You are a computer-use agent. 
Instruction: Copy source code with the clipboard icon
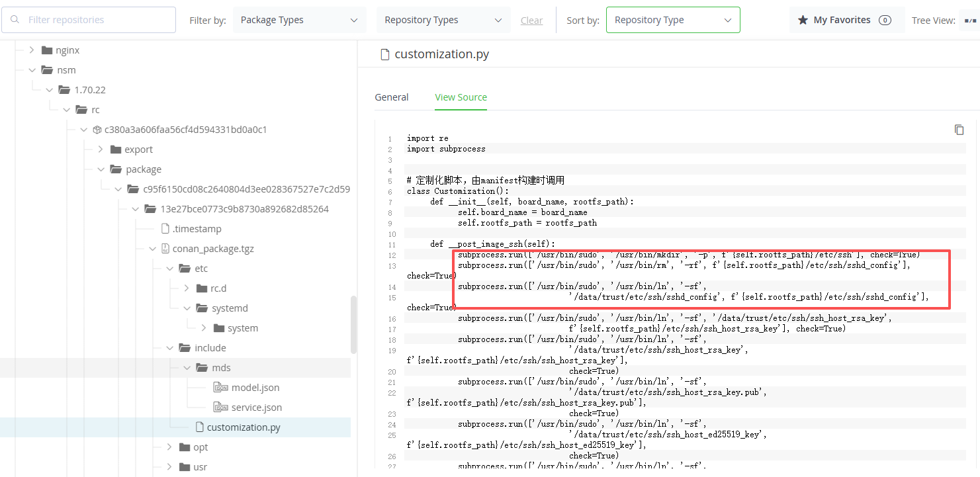click(x=959, y=130)
